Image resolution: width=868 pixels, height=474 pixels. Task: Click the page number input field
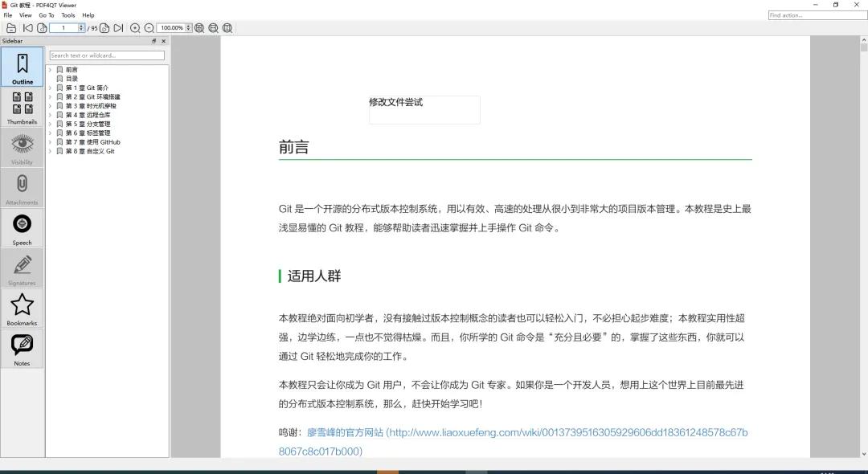click(x=63, y=28)
